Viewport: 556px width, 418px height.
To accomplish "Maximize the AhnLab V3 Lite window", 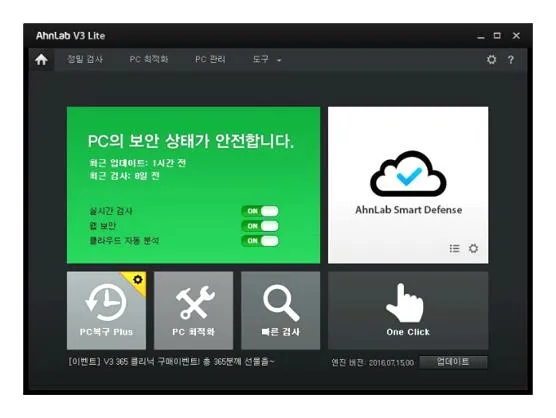I will (497, 36).
